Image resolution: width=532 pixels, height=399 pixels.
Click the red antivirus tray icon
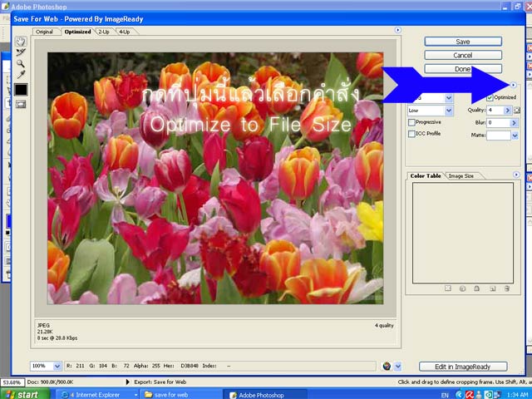(470, 395)
